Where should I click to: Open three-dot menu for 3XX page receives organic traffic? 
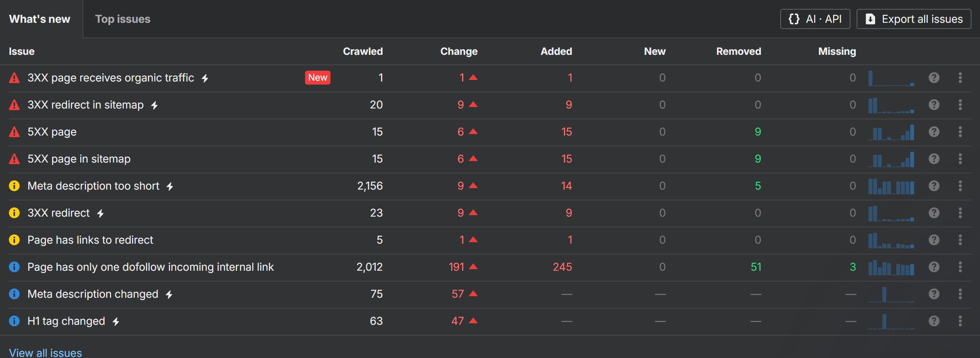pyautogui.click(x=960, y=78)
